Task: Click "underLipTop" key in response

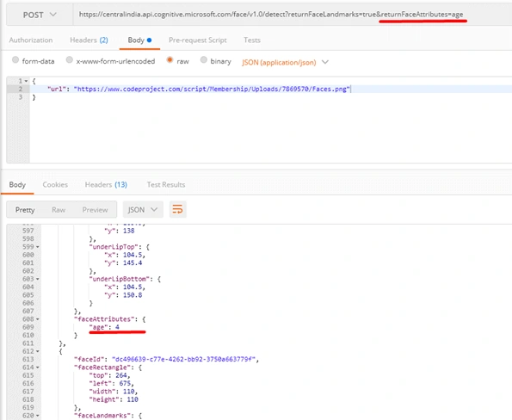Action: (x=115, y=247)
